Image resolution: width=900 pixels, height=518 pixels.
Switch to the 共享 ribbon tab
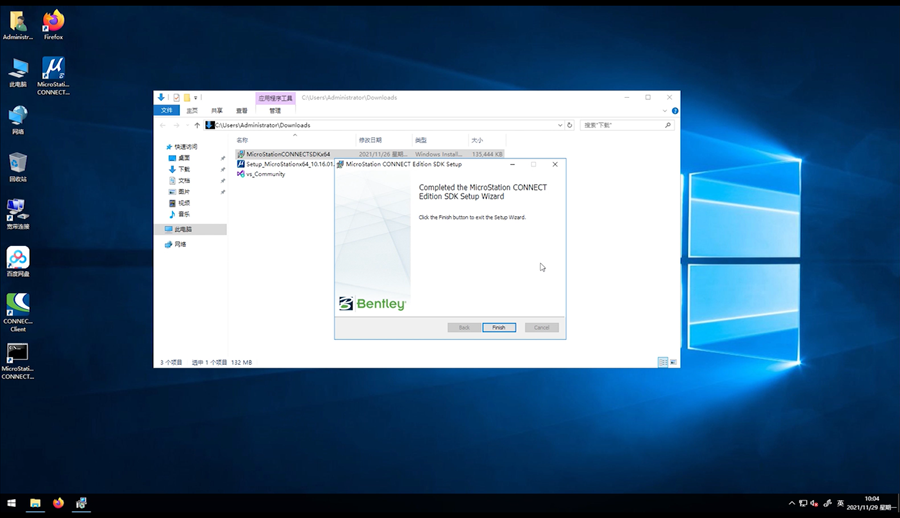(x=217, y=110)
